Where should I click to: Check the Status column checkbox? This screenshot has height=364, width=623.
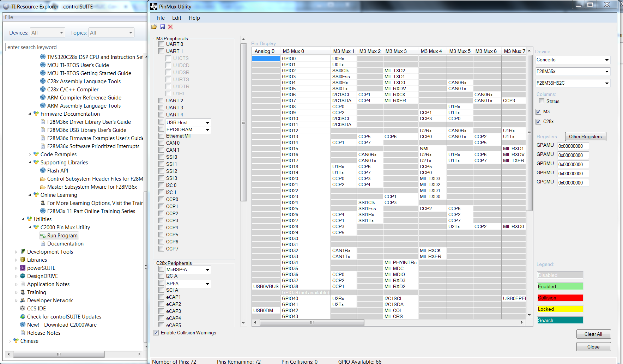(x=542, y=101)
